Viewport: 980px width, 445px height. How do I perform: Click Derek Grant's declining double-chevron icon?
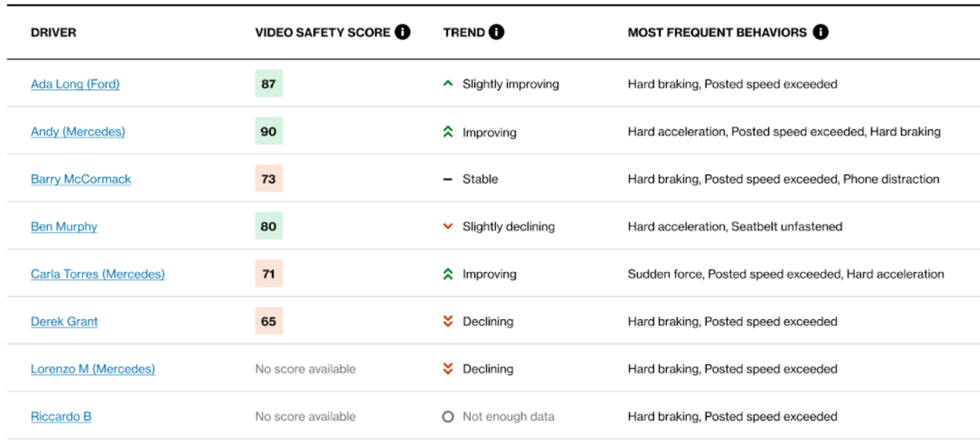point(449,321)
